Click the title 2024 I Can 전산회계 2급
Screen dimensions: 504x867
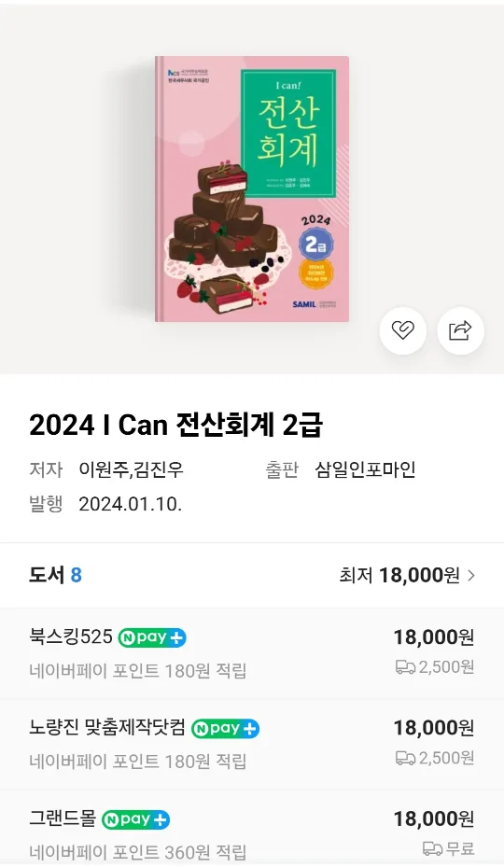[x=175, y=426]
